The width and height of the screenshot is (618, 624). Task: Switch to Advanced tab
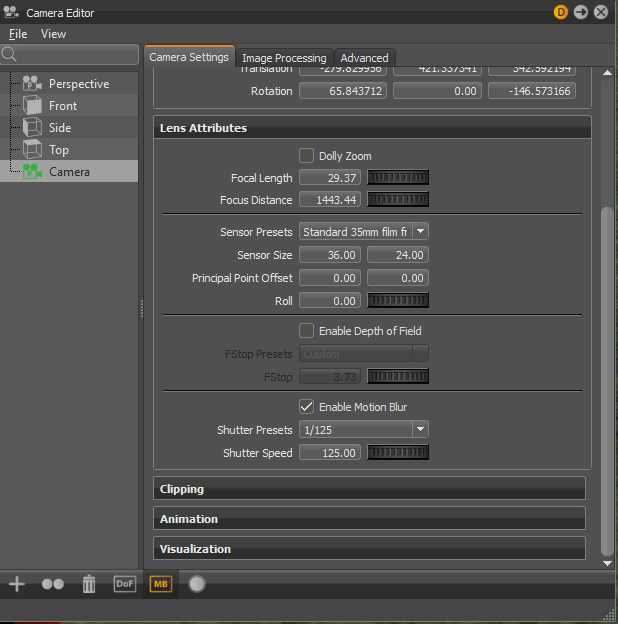pyautogui.click(x=364, y=58)
